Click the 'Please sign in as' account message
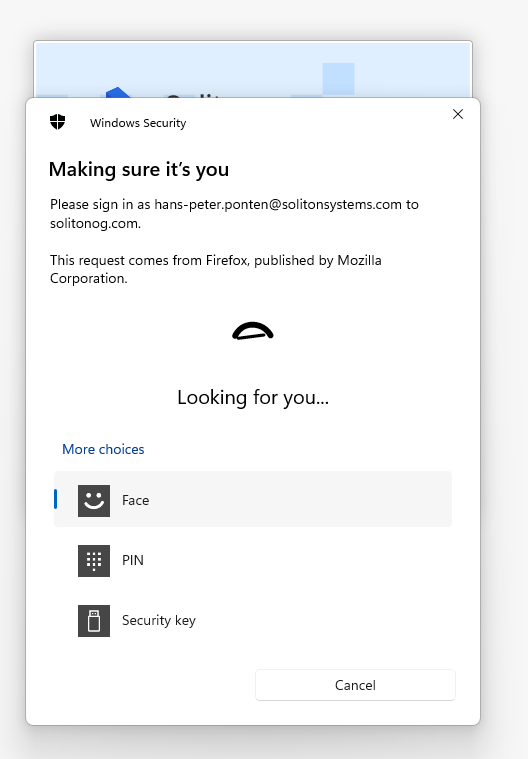 (x=234, y=213)
